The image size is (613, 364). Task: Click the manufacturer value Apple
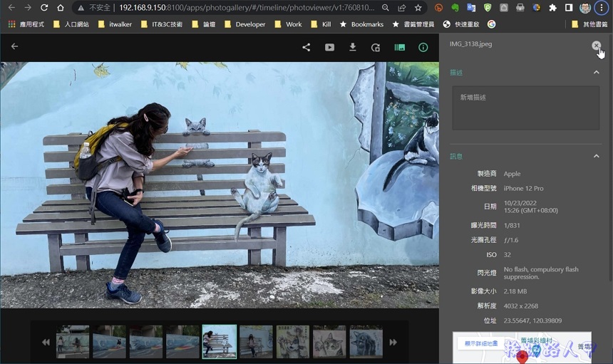pyautogui.click(x=512, y=174)
